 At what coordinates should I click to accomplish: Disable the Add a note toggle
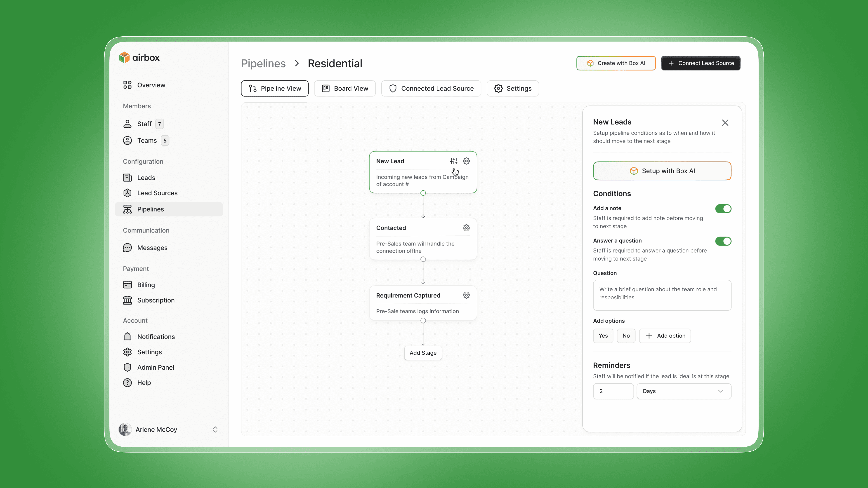tap(723, 209)
